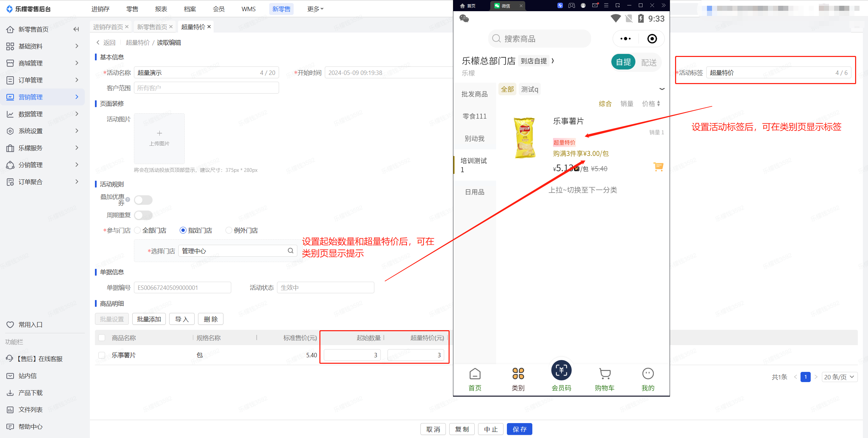Expand the 营销管理 menu chevron
Image resolution: width=868 pixels, height=438 pixels.
(x=77, y=97)
